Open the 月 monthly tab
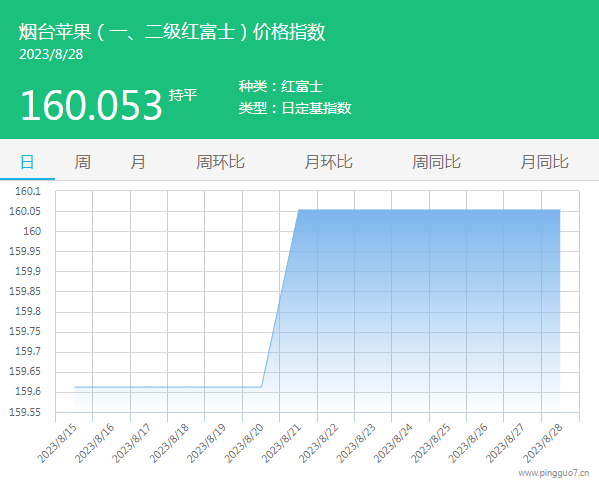599x484 pixels. pyautogui.click(x=138, y=162)
